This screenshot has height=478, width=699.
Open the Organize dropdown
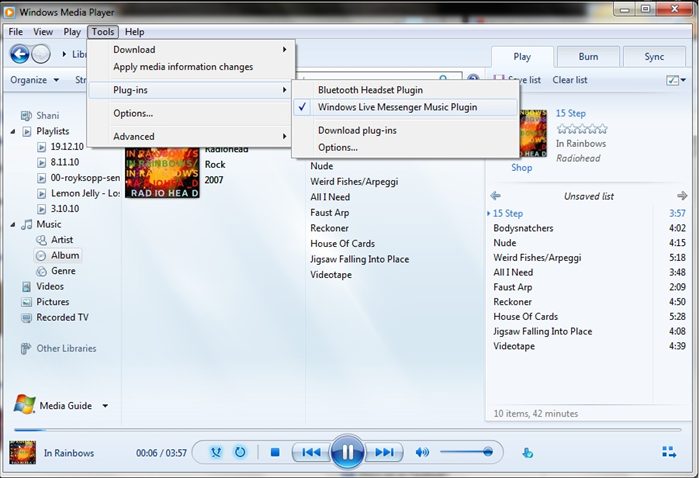click(x=35, y=80)
